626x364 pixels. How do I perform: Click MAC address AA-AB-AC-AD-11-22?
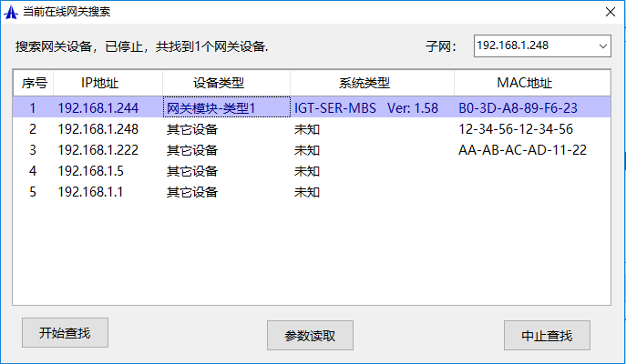click(522, 150)
